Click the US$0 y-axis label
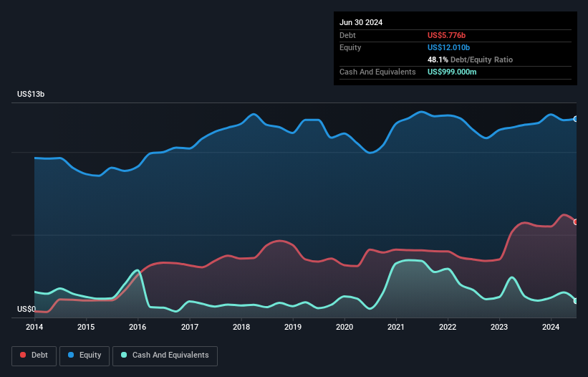This screenshot has width=588, height=377. (x=26, y=309)
